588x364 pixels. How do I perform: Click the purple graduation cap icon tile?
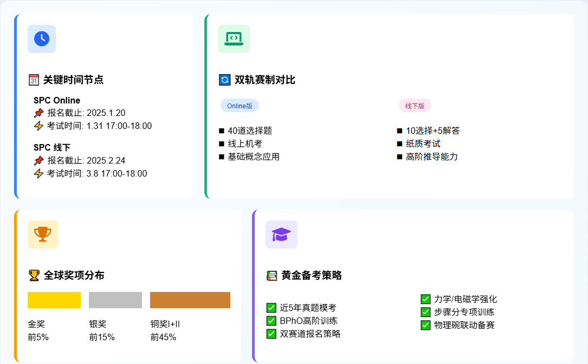pos(281,235)
